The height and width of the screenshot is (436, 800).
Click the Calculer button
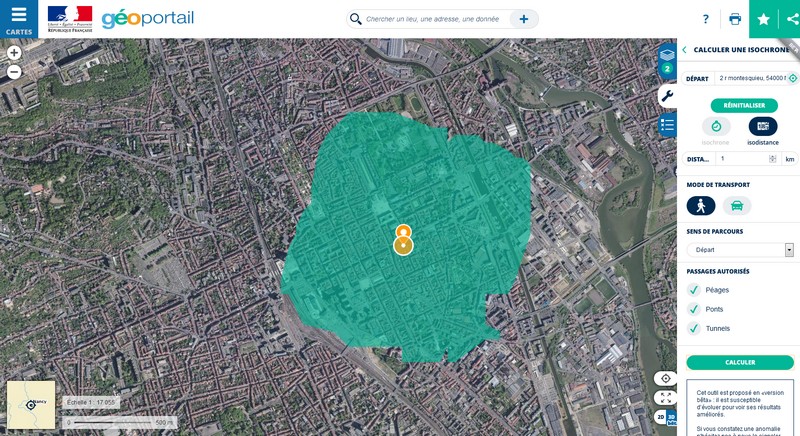coord(740,363)
